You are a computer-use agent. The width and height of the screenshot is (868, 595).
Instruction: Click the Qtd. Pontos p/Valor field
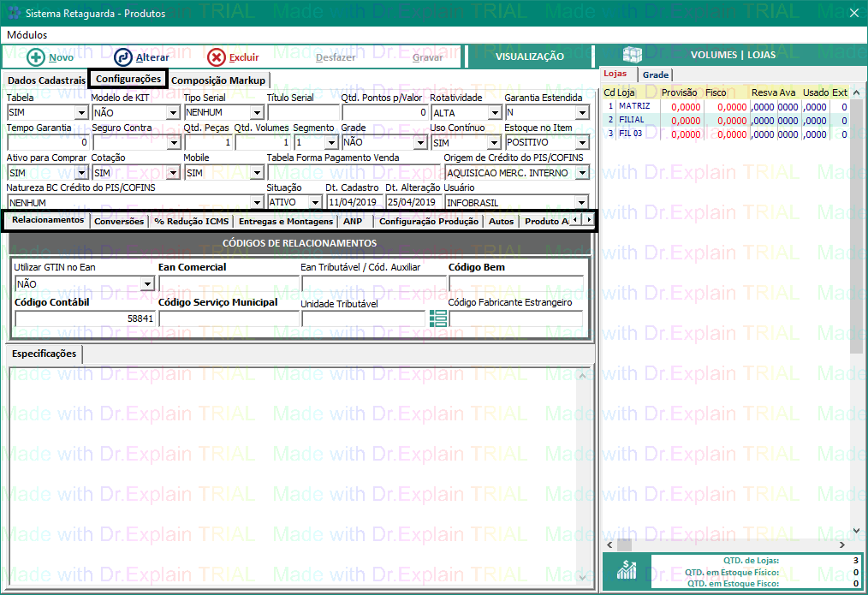384,112
